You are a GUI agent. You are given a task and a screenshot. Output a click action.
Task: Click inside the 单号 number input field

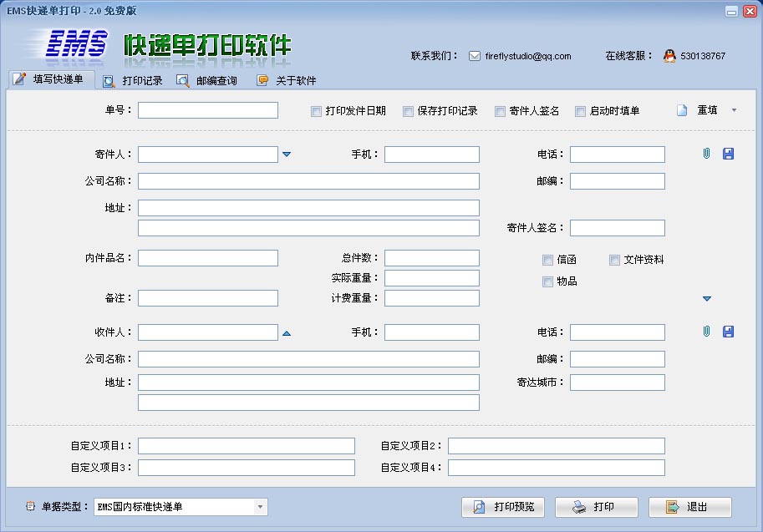tap(209, 109)
